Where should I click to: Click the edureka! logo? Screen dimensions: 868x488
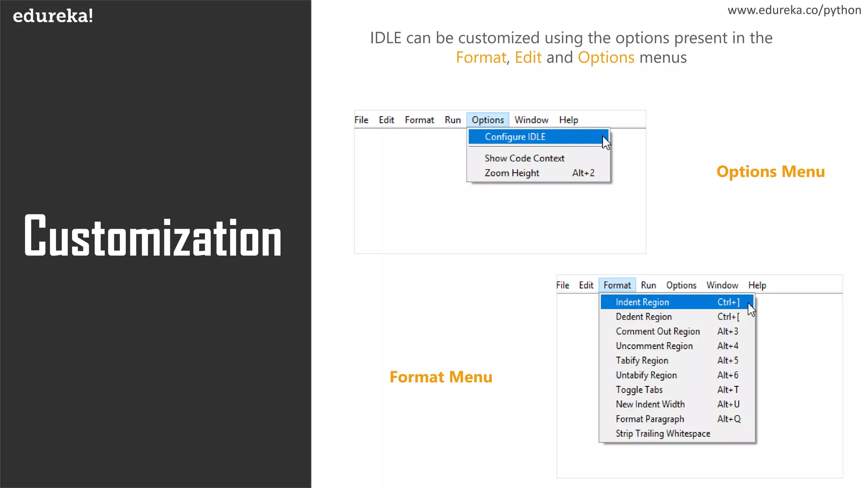(x=53, y=16)
